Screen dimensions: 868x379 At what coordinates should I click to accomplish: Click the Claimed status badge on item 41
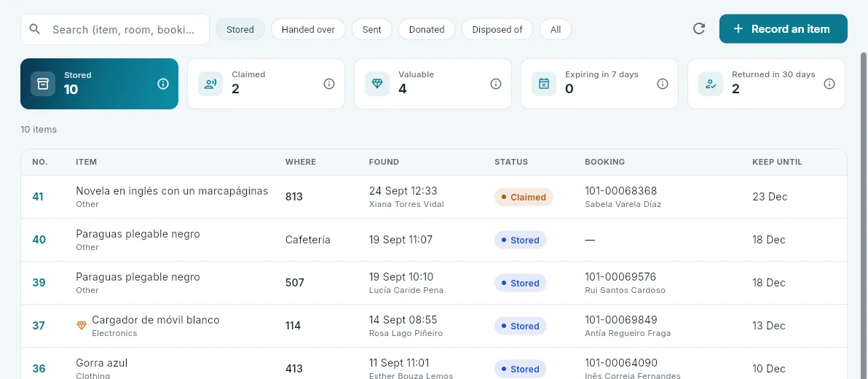[x=523, y=197]
